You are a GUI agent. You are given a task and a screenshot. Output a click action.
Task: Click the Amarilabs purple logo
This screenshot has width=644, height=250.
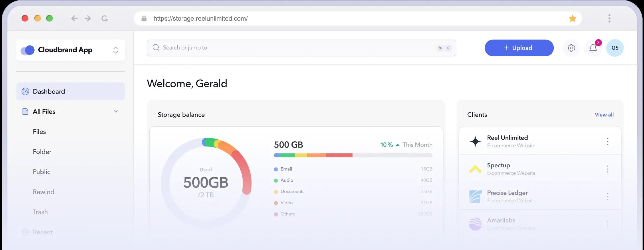point(475,224)
